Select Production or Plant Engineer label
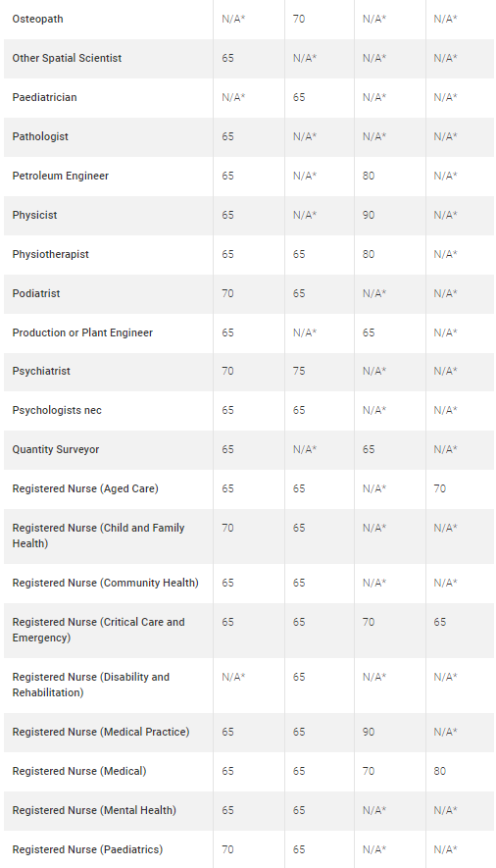Viewport: 496px width, 868px height. (x=82, y=332)
